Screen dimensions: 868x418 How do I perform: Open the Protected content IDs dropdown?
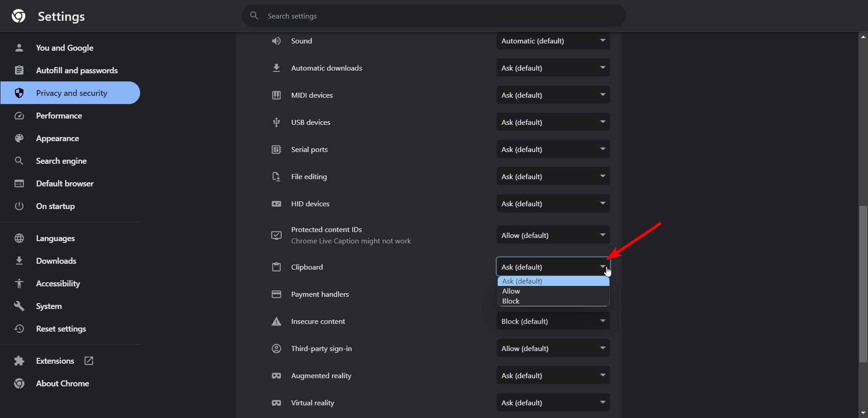[553, 235]
